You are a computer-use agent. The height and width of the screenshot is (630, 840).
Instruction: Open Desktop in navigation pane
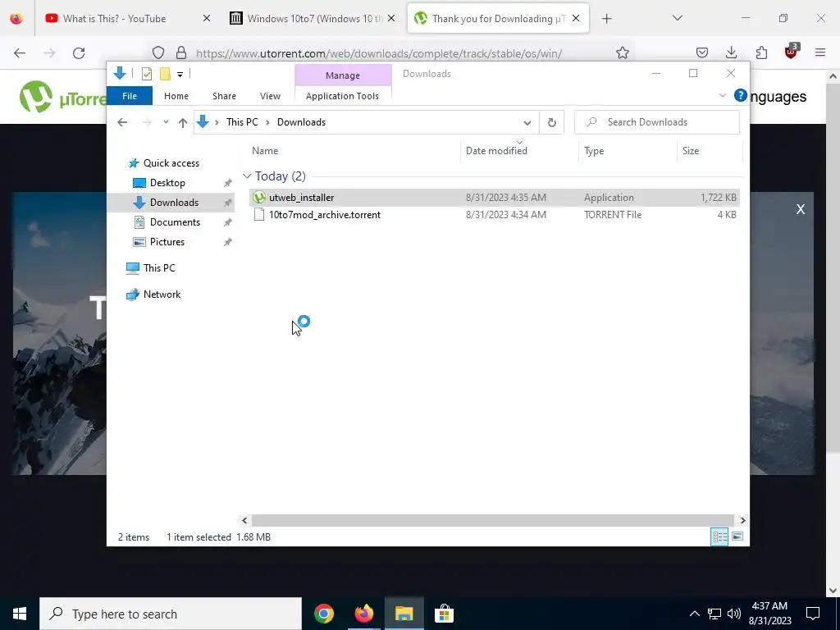[167, 183]
